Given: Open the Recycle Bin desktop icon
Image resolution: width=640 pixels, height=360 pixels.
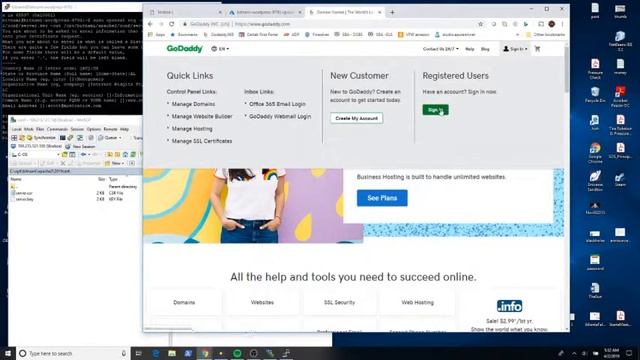Looking at the screenshot, I should (x=595, y=95).
